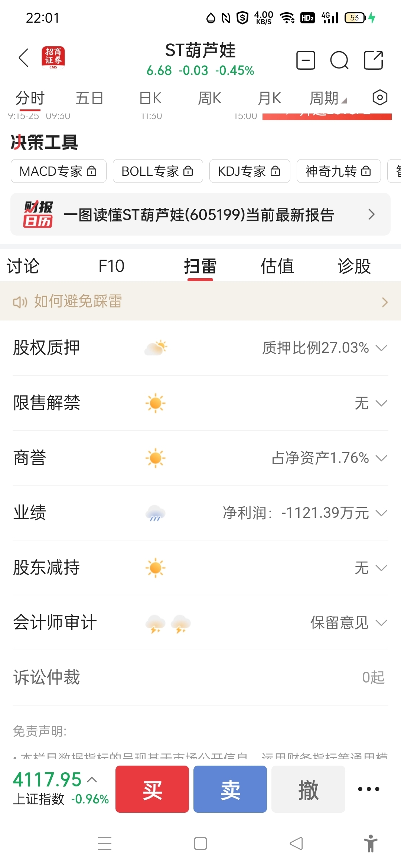Open the 财报日历 latest report card
Viewport: 401px width, 868px height.
coord(200,214)
